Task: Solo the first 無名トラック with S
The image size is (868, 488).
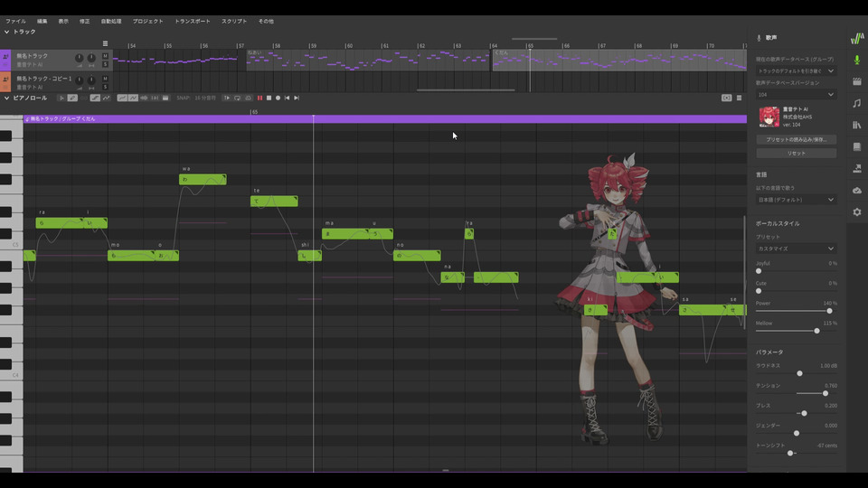Action: pos(105,64)
